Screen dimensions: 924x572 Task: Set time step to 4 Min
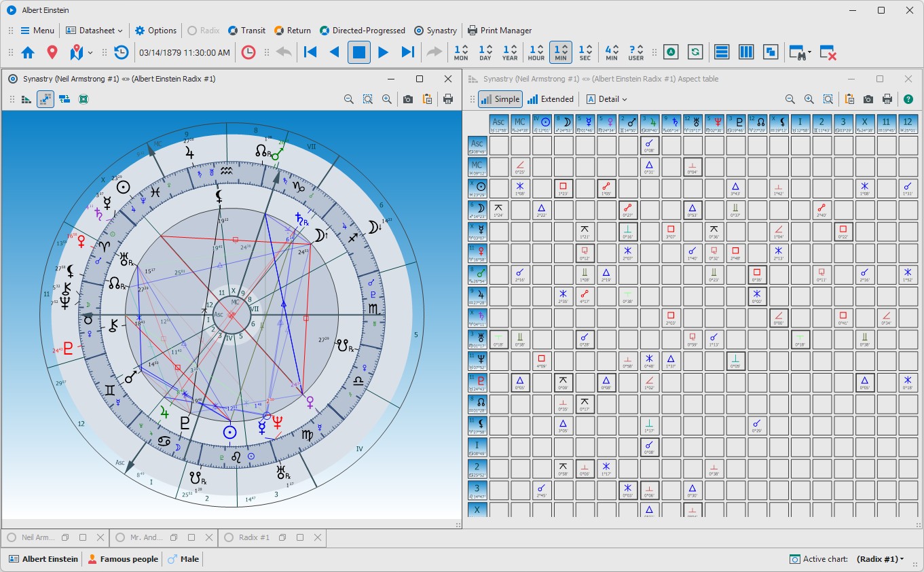[x=612, y=52]
